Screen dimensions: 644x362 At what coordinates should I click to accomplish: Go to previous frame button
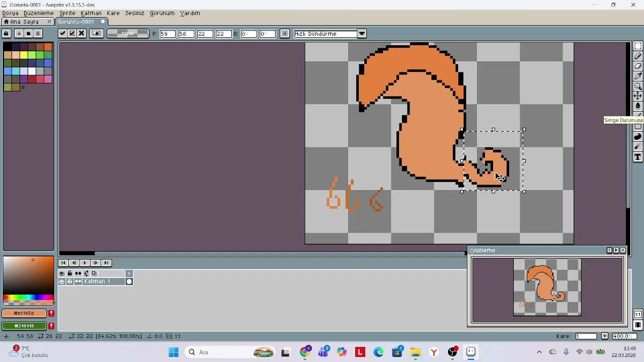[74, 263]
